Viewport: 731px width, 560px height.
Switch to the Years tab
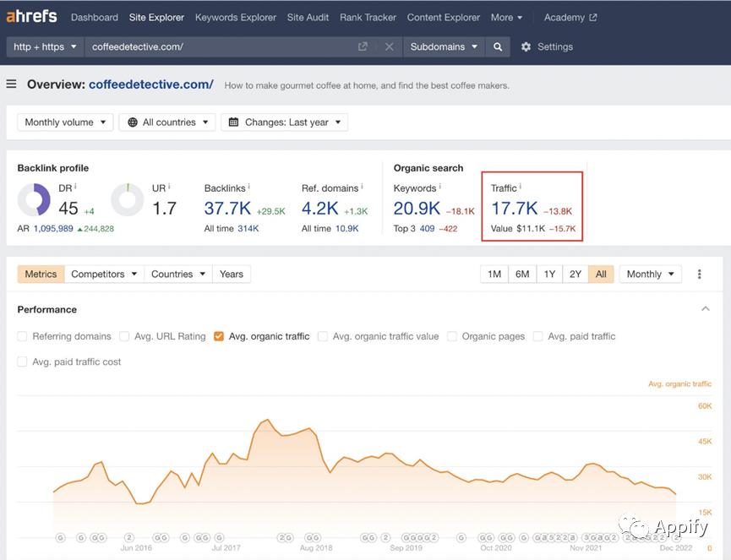(x=231, y=275)
